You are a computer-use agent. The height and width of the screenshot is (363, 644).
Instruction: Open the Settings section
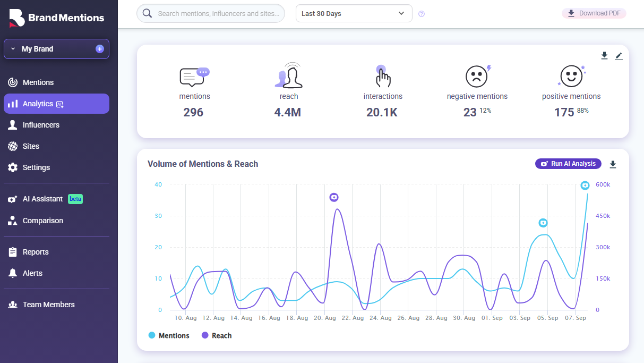pyautogui.click(x=35, y=167)
